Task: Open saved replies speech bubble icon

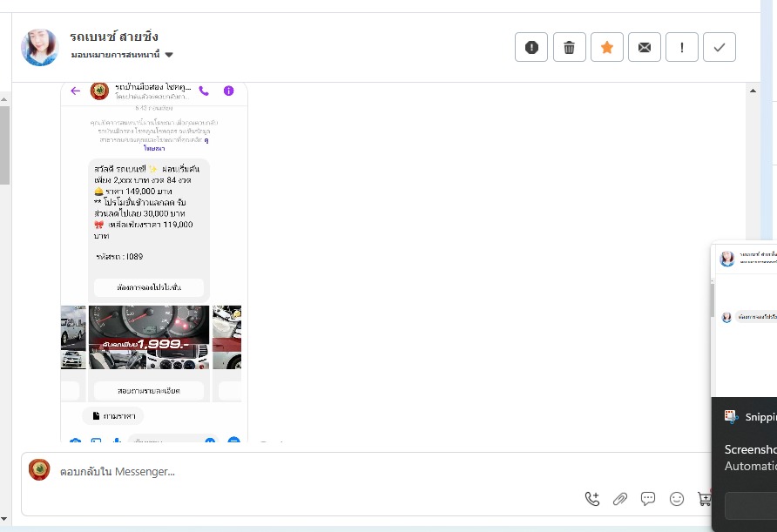Action: point(648,498)
